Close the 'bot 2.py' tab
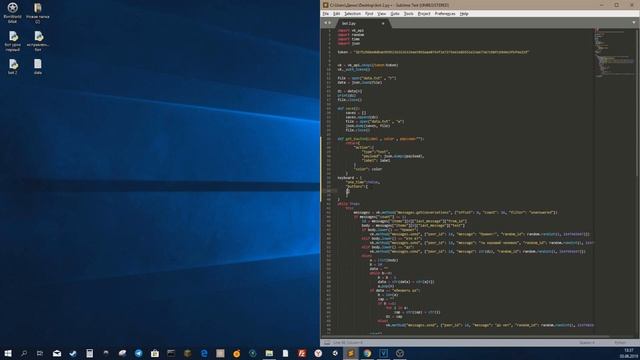The image size is (640, 360). pos(383,24)
